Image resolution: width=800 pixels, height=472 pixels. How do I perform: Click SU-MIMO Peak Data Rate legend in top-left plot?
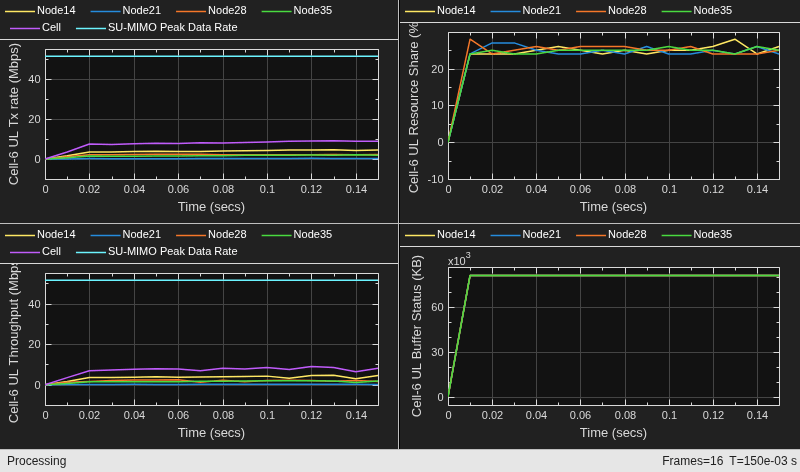pyautogui.click(x=157, y=27)
